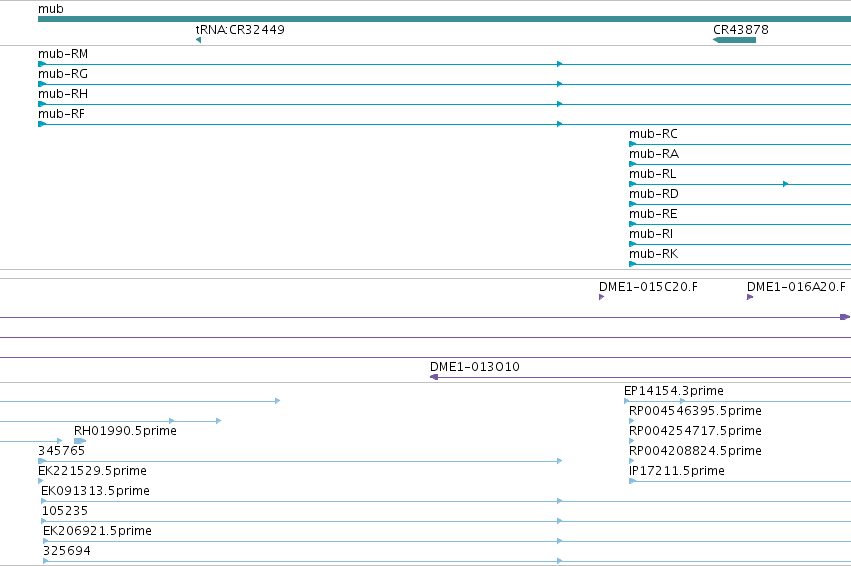
Task: Select transcript mub-RC
Action: (x=653, y=134)
